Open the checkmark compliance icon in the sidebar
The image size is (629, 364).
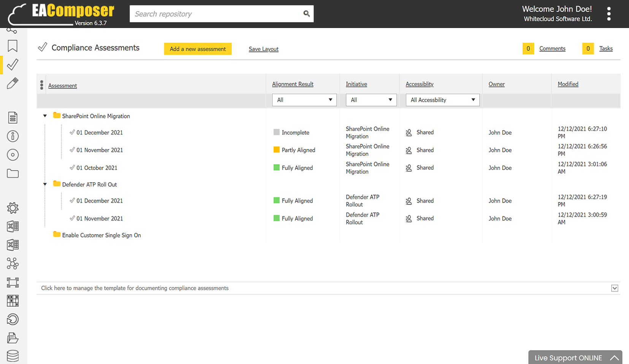pyautogui.click(x=13, y=65)
